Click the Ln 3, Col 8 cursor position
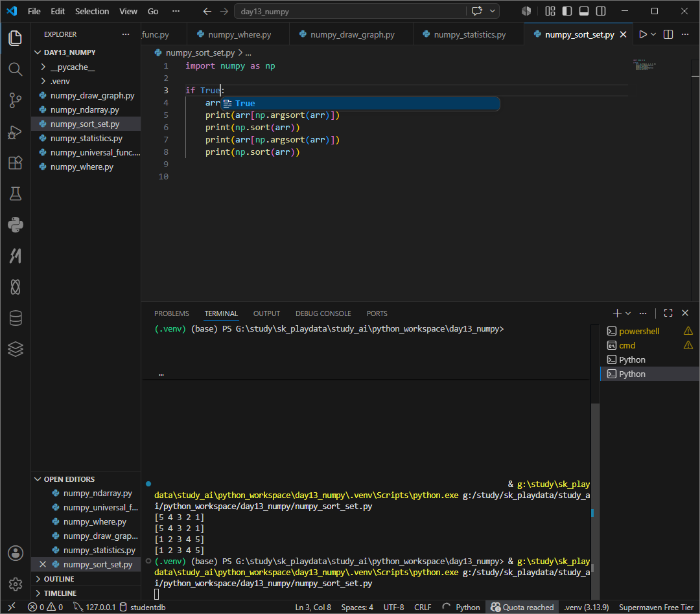The width and height of the screenshot is (700, 614). click(313, 608)
